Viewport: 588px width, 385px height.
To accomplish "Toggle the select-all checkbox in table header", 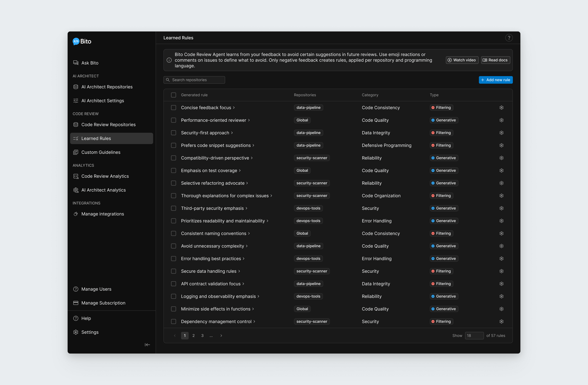I will coord(173,95).
